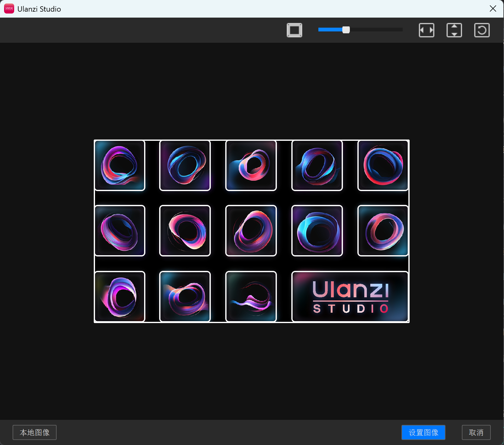Click the horizontal flip icon
This screenshot has width=504, height=445.
click(426, 30)
